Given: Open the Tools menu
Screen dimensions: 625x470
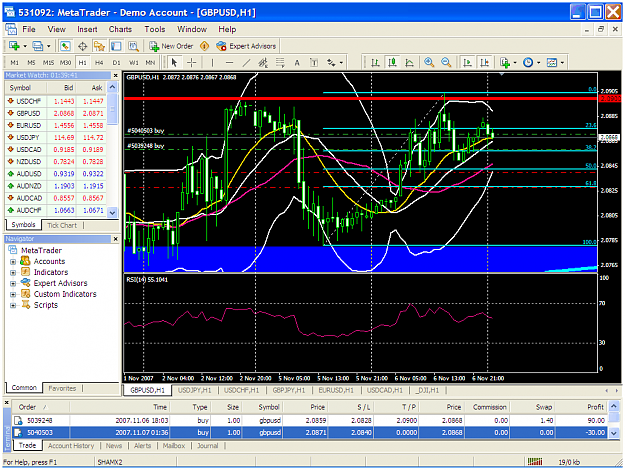Looking at the screenshot, I should coord(155,29).
